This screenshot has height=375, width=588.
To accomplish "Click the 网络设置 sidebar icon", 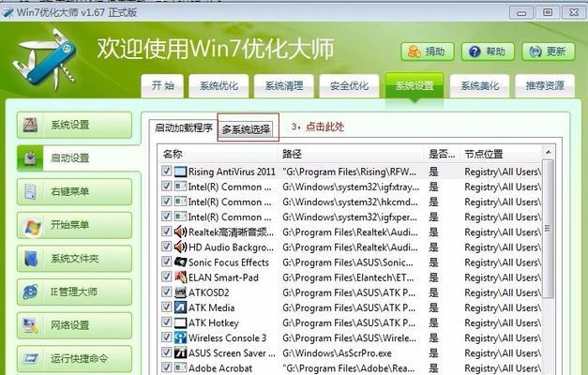I will coord(30,325).
